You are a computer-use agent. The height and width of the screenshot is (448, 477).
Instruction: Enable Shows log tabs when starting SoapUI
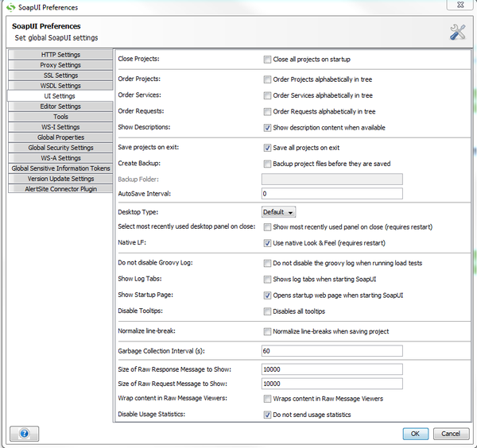point(267,280)
